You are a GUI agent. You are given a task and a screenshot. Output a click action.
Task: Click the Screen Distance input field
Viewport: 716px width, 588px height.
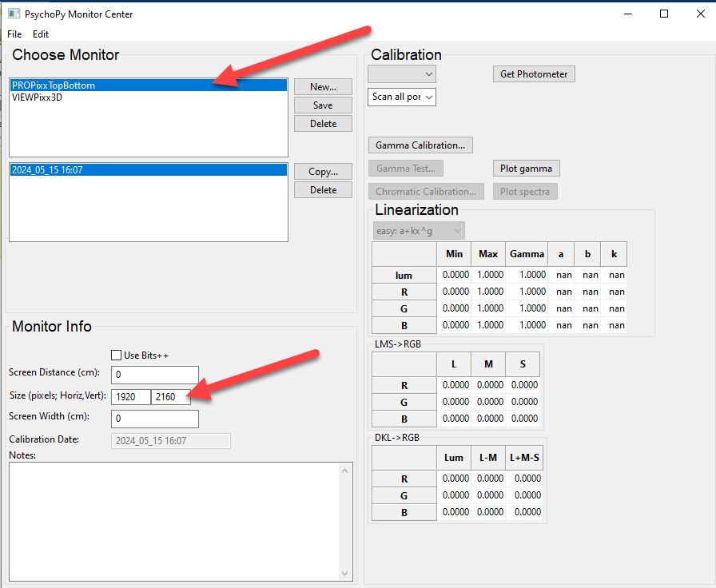pos(154,375)
